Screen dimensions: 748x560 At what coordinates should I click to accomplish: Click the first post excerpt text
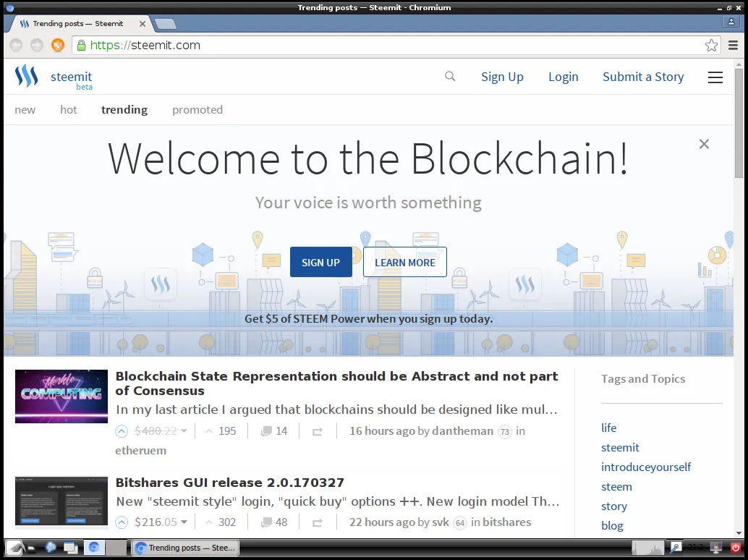point(336,410)
